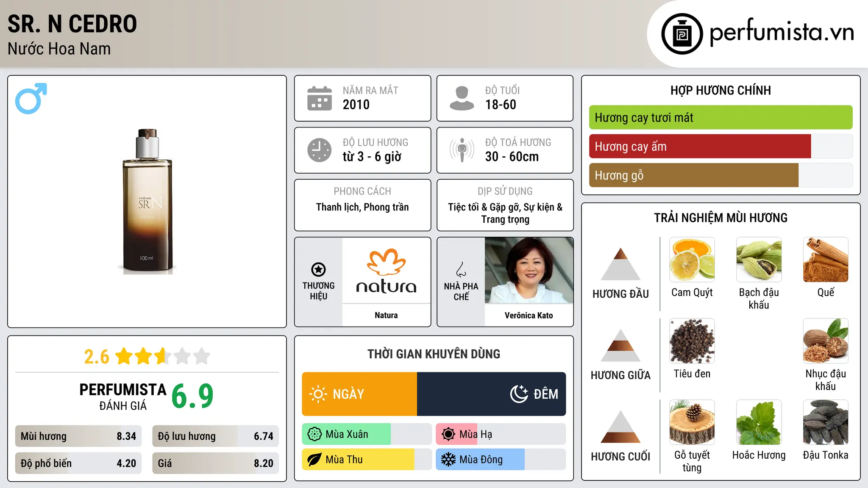Click the Giá 8.20 score bar
Image resolution: width=868 pixels, height=488 pixels.
point(215,463)
